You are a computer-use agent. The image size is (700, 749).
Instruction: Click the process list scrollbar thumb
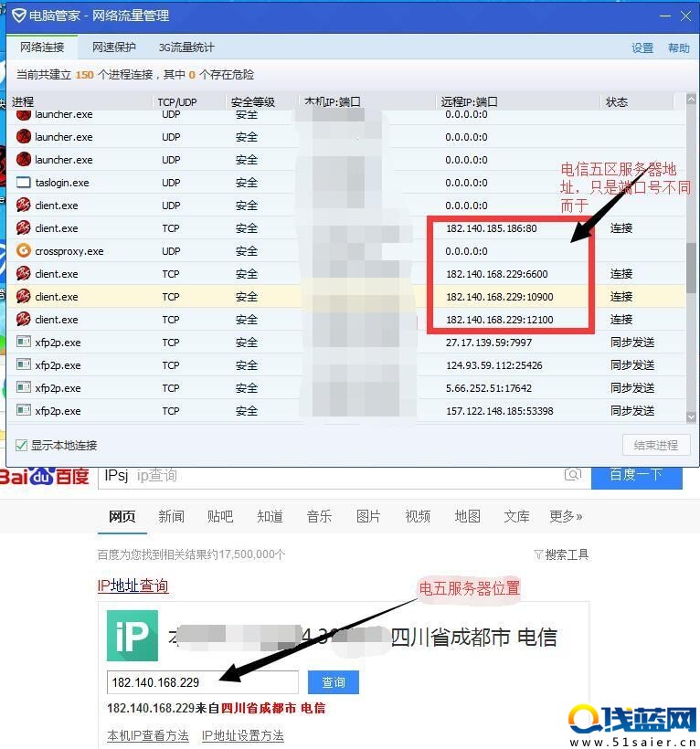pyautogui.click(x=691, y=268)
